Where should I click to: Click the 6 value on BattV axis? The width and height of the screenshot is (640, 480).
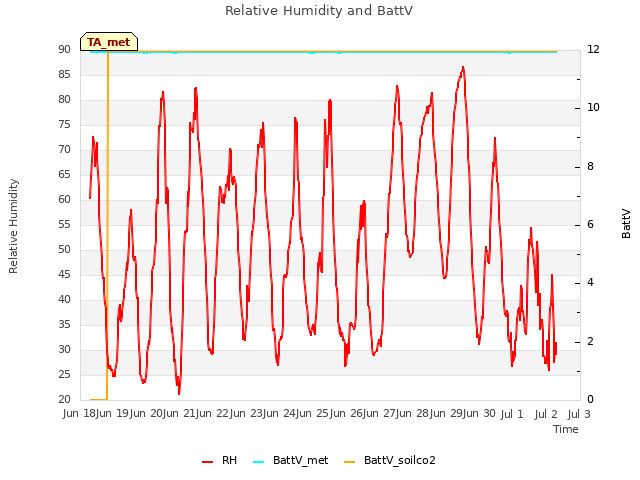pos(590,225)
